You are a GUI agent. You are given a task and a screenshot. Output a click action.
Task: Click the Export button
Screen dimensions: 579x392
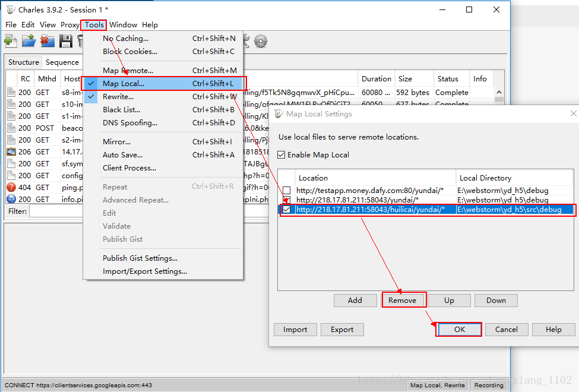342,330
